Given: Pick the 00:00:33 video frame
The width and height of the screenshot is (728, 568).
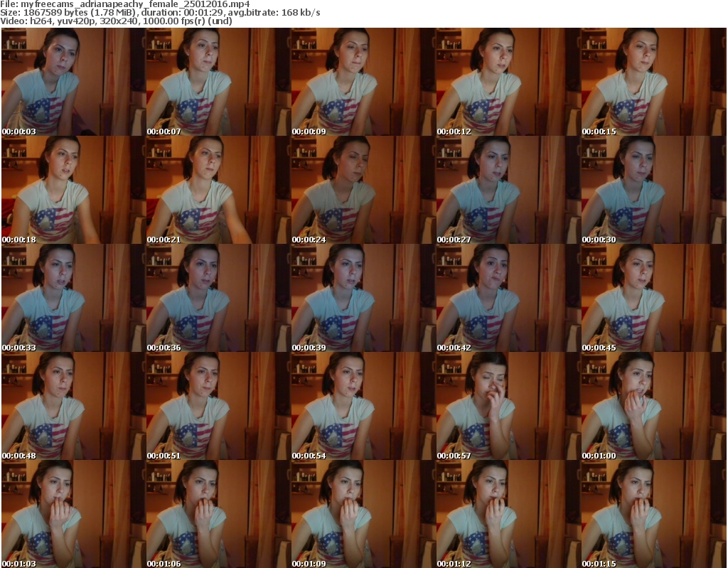Looking at the screenshot, I should click(73, 298).
